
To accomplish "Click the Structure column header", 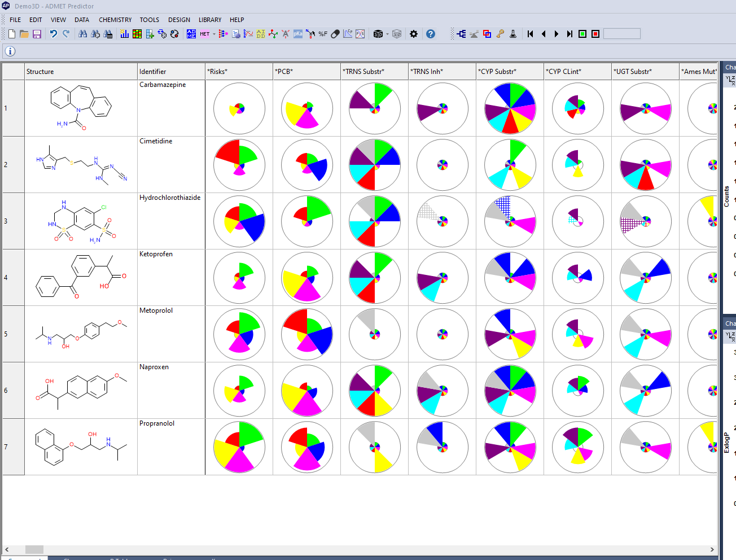I will pyautogui.click(x=81, y=72).
